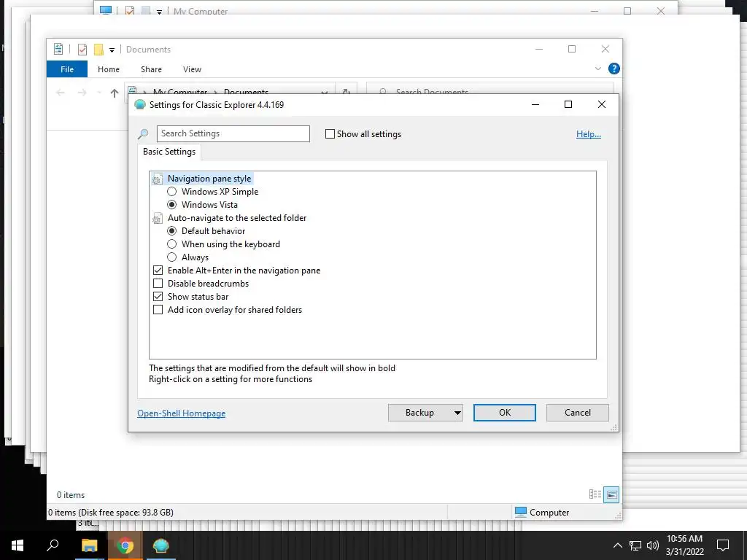Select the Basic Settings tab
Screen dimensions: 747x560
click(x=169, y=152)
